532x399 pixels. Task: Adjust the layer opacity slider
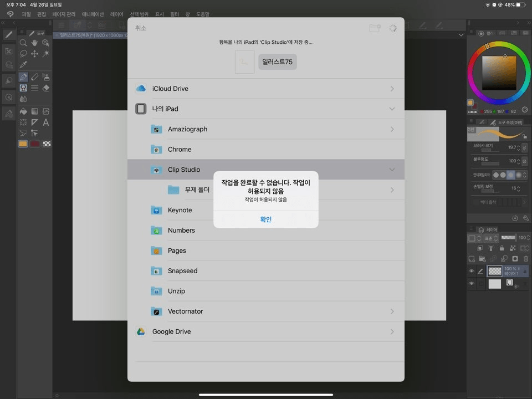[x=508, y=238]
